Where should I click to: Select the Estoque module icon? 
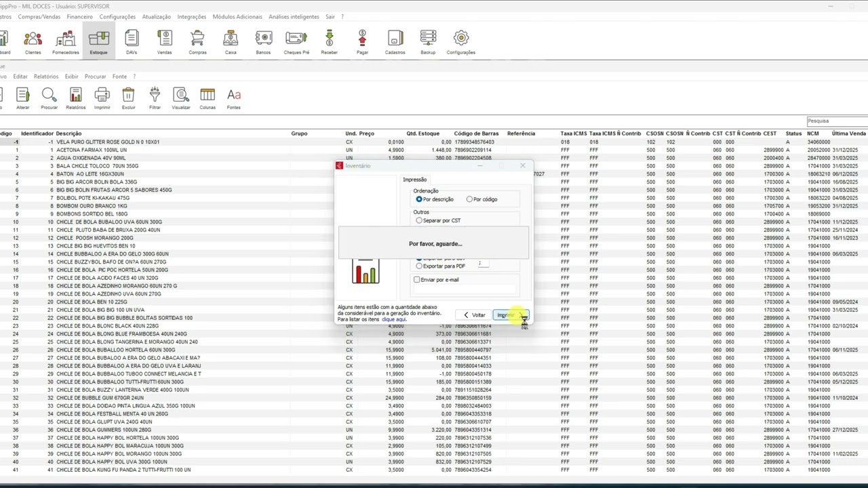point(98,42)
